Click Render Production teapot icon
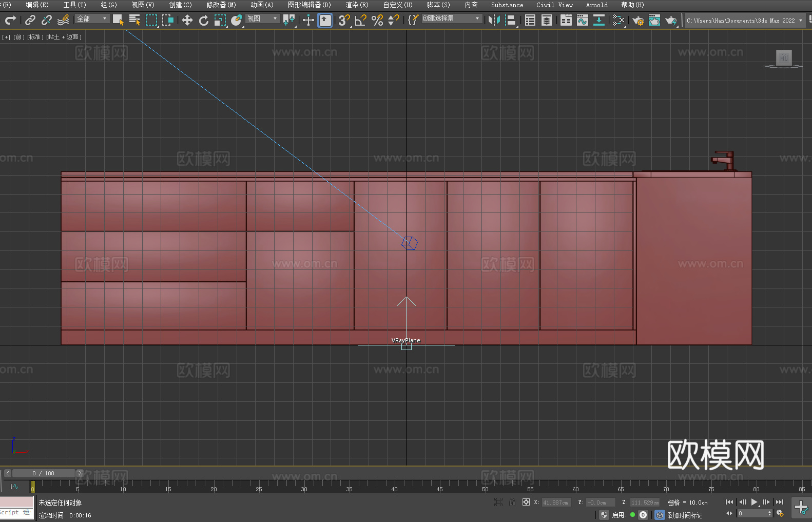This screenshot has width=812, height=522. [671, 20]
